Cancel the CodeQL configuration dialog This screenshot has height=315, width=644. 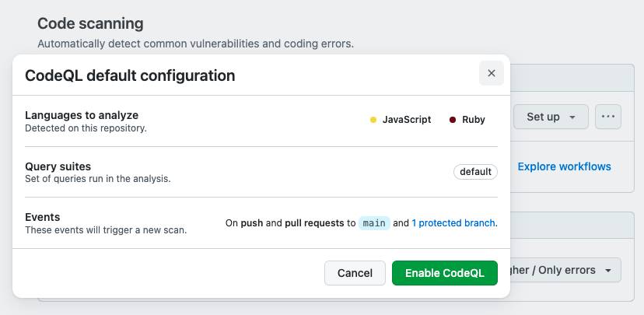pyautogui.click(x=355, y=273)
